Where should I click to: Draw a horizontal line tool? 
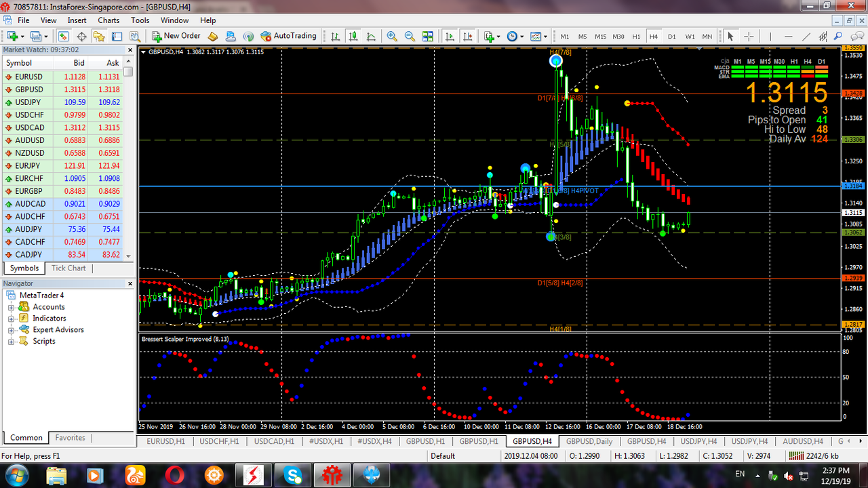pos(788,36)
